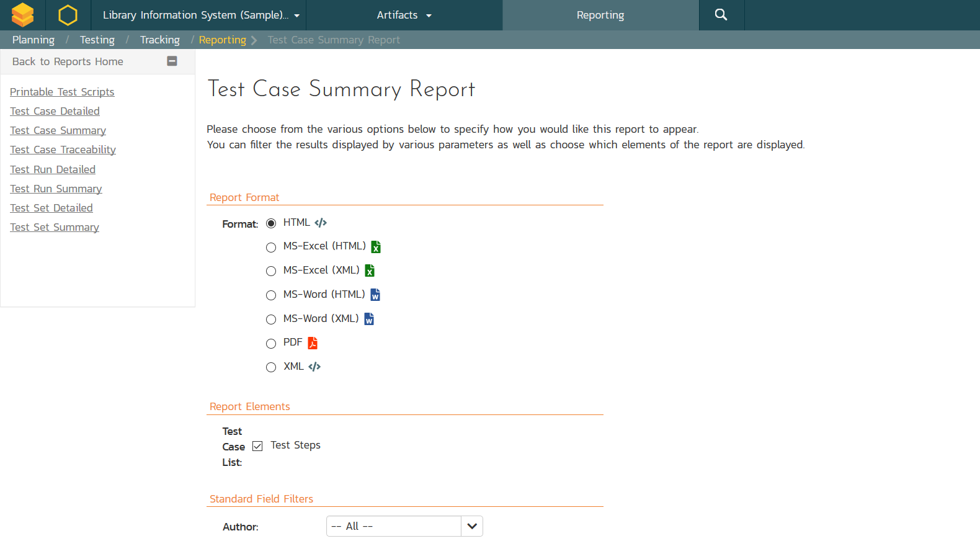Image resolution: width=980 pixels, height=541 pixels.
Task: Click the blue Word icon beside MS-Word (XML)
Action: point(369,319)
